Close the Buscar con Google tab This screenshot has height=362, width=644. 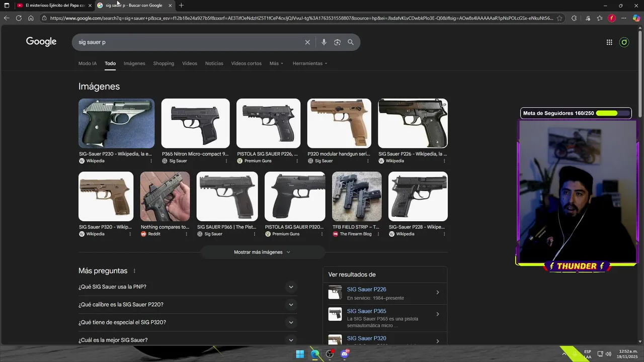click(170, 6)
